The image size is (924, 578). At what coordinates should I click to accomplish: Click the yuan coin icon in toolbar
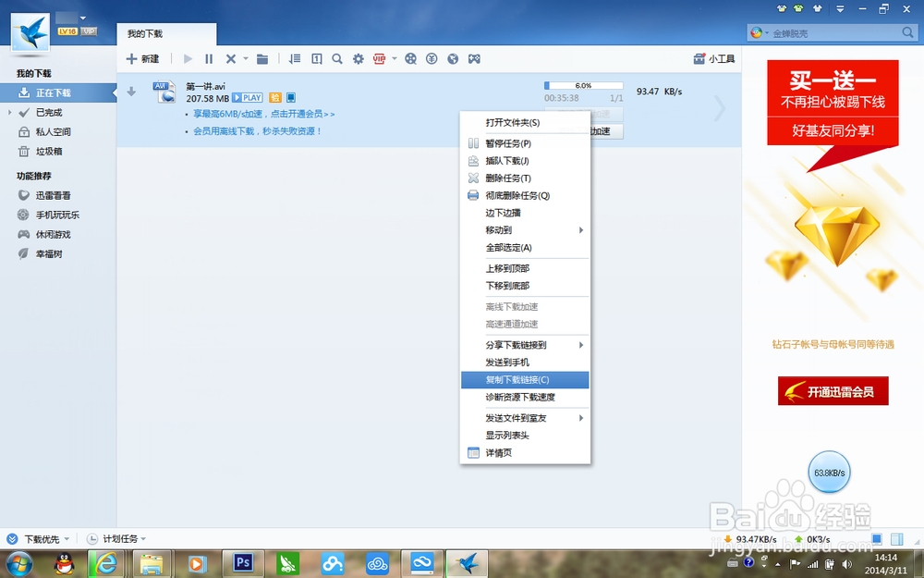coord(432,59)
